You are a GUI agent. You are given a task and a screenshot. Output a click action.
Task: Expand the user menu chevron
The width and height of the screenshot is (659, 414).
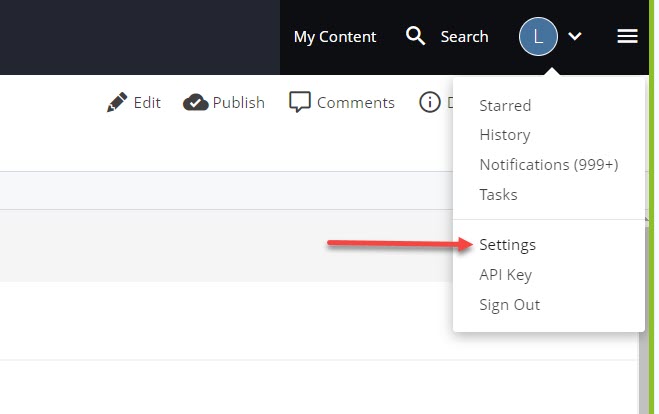click(575, 37)
